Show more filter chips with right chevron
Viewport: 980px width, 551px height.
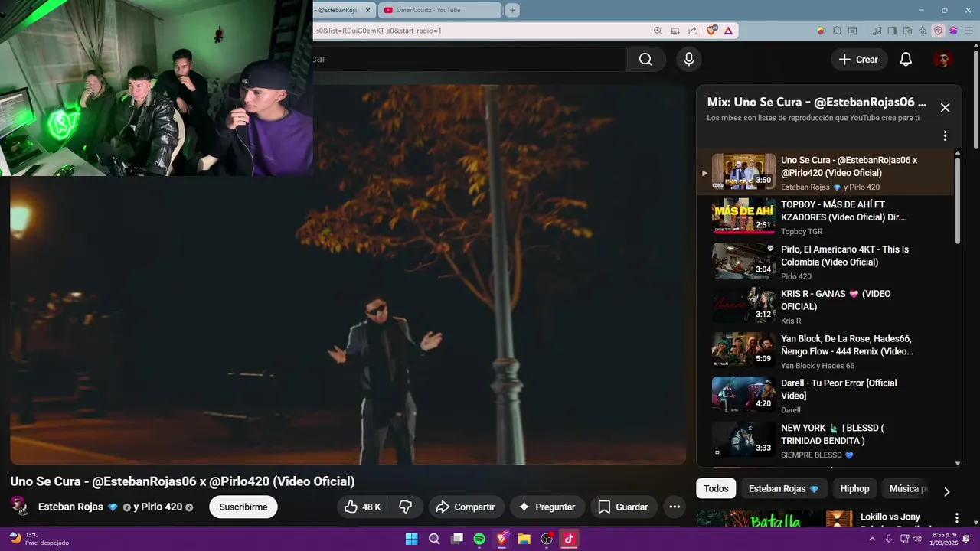point(946,491)
